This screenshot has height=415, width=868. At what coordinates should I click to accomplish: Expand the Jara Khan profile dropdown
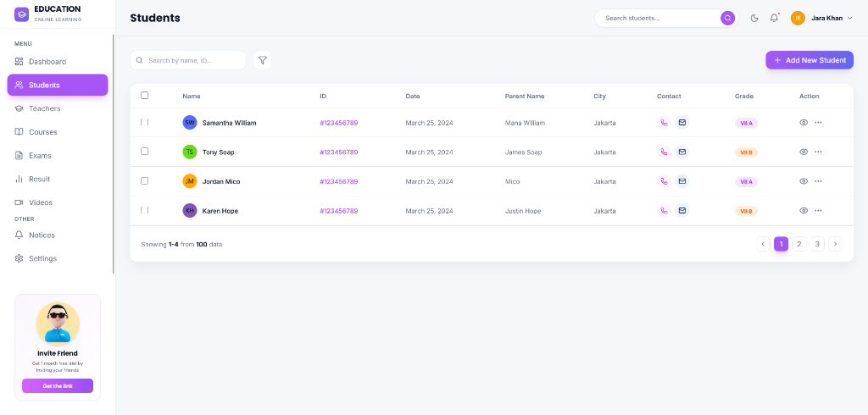pyautogui.click(x=849, y=18)
